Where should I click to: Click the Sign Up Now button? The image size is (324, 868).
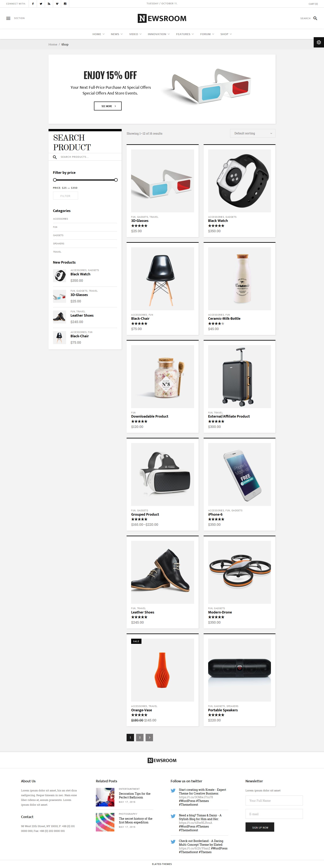point(260,827)
